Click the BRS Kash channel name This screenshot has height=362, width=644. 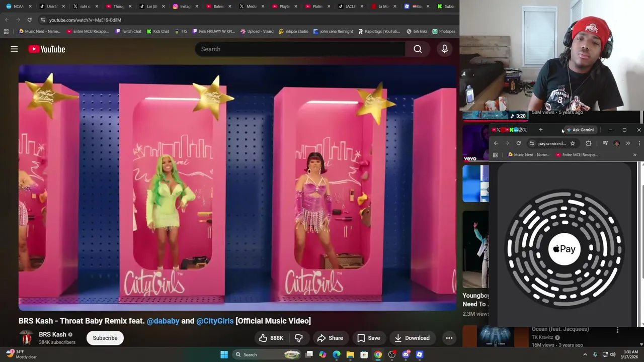click(52, 334)
